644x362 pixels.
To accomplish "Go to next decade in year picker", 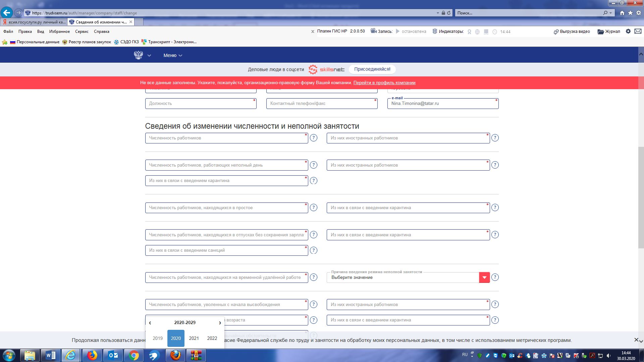I will 220,323.
